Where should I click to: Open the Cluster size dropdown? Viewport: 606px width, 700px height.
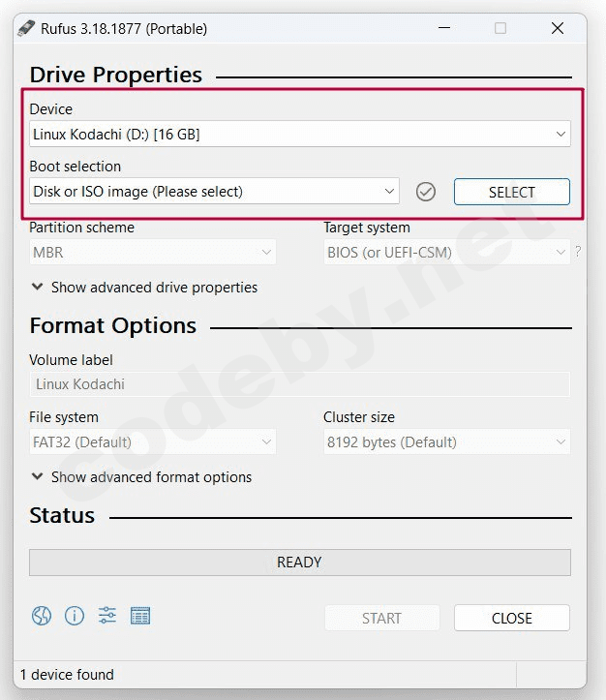447,442
